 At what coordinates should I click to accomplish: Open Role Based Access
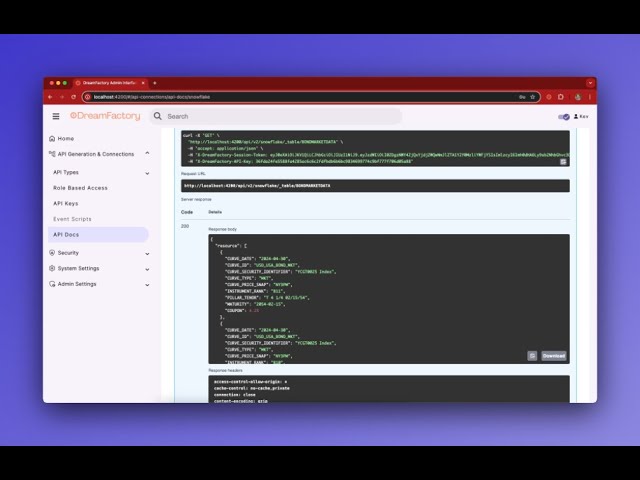[80, 188]
